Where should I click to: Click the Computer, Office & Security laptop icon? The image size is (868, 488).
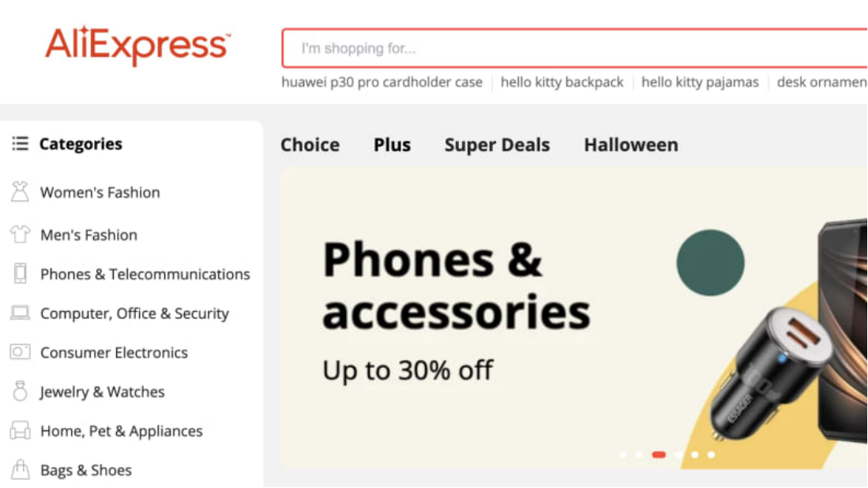(20, 313)
